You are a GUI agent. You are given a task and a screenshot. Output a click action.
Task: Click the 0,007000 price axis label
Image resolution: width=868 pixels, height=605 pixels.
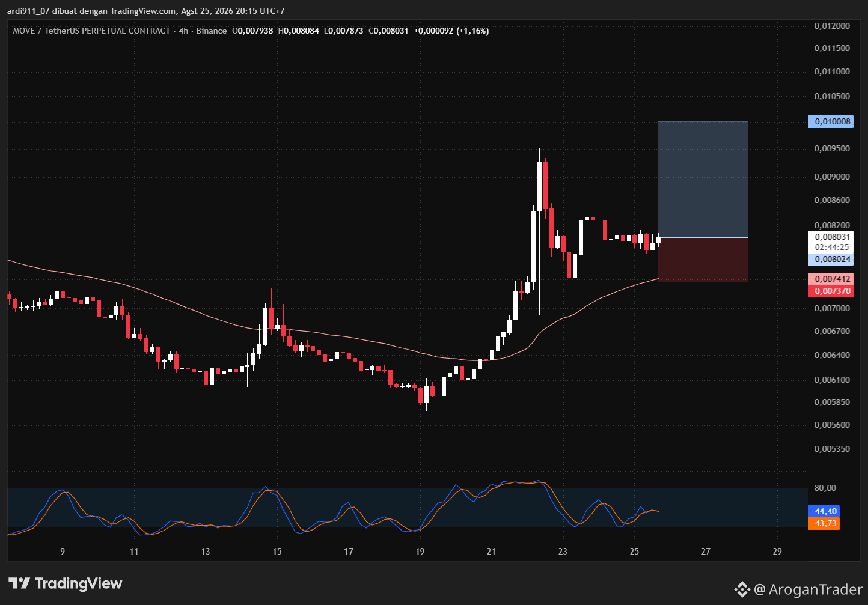[832, 308]
